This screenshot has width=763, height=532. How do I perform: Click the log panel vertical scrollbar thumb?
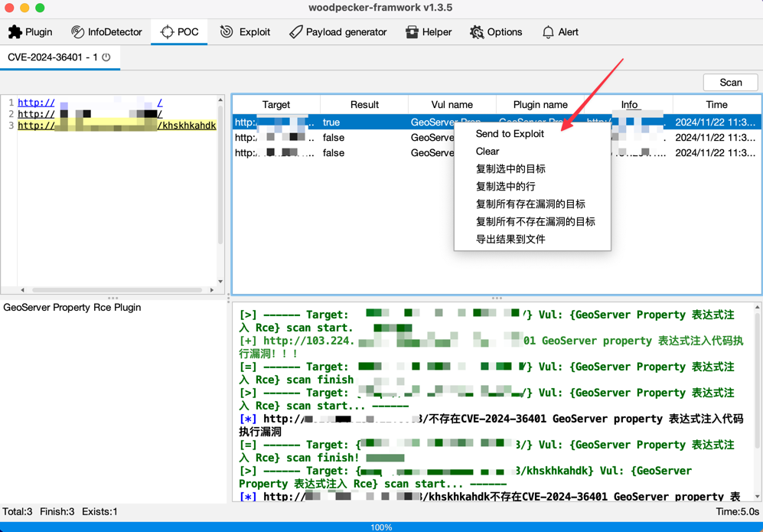757,380
